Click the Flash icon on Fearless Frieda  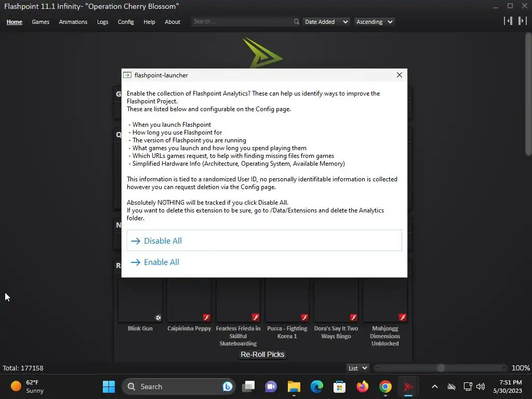[256, 317]
